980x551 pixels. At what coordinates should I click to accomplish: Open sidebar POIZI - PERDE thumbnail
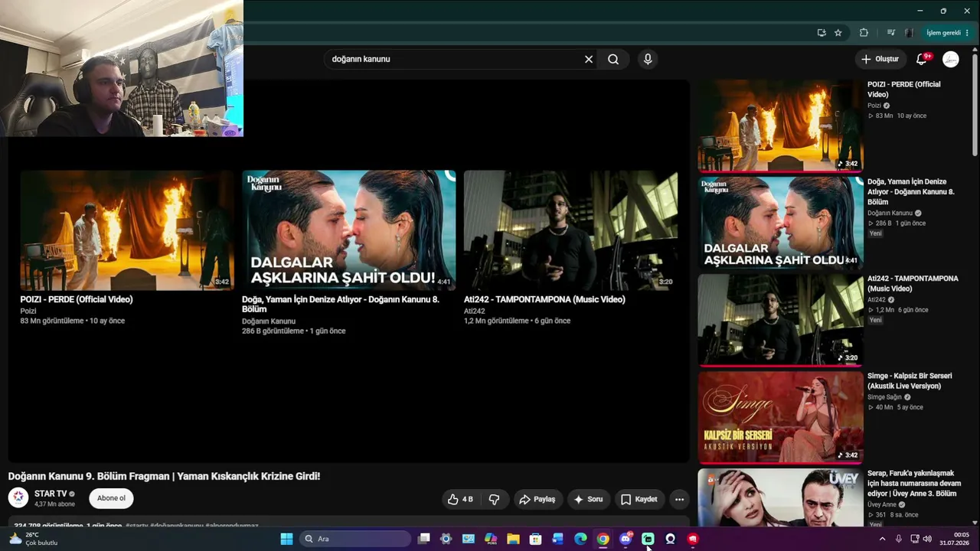780,125
